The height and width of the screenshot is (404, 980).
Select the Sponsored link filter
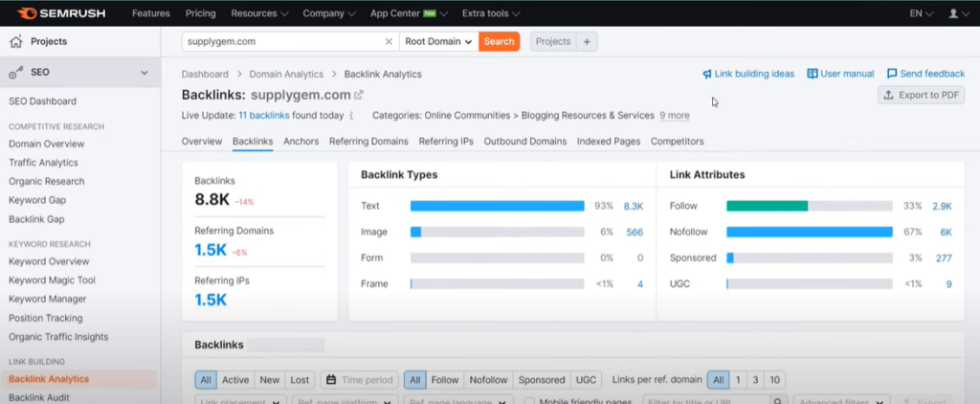pyautogui.click(x=542, y=380)
